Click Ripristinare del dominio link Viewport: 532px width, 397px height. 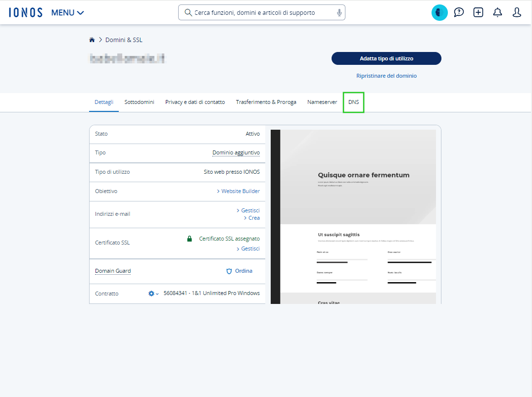pos(387,76)
